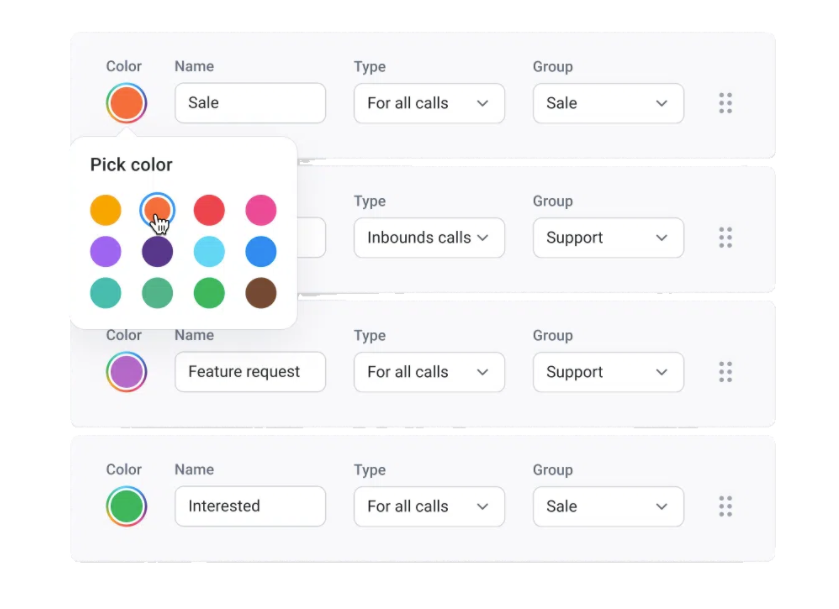This screenshot has height=609, width=839.
Task: Open the Inbounds calls type dropdown
Action: point(428,238)
